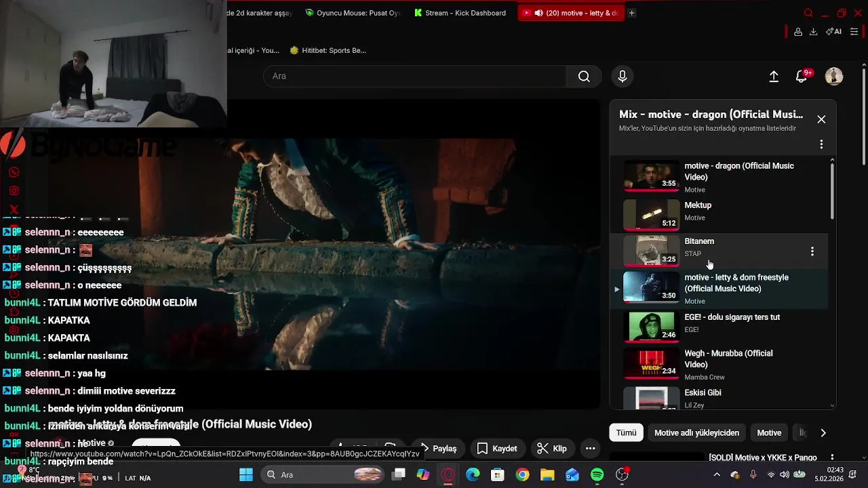Open the YouTube account avatar menu
The width and height of the screenshot is (868, 488).
pyautogui.click(x=834, y=76)
